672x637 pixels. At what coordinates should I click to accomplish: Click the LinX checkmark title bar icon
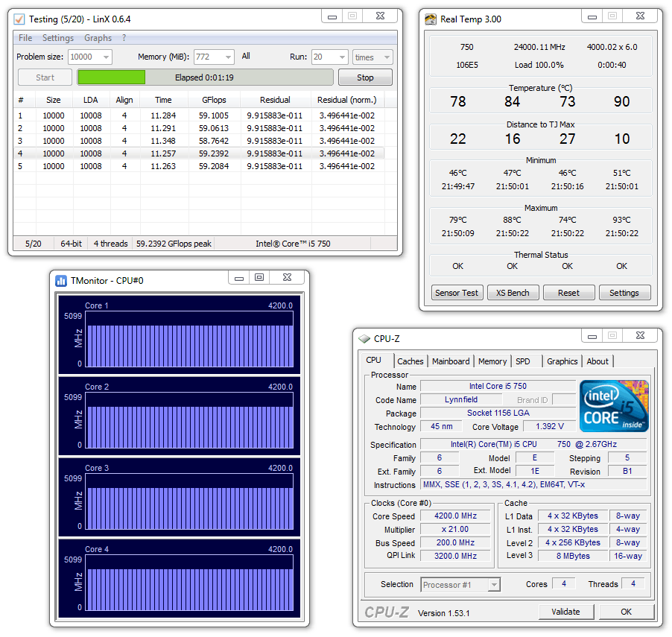(19, 19)
